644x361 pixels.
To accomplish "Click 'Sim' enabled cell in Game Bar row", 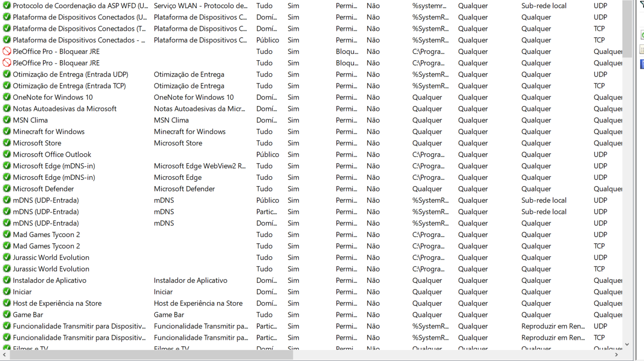I will [293, 315].
